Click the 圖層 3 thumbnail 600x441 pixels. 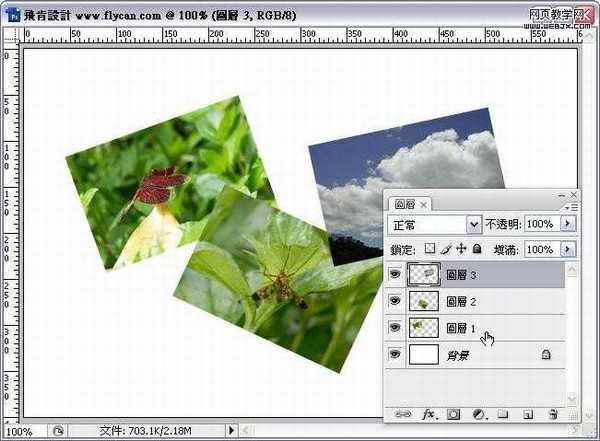coord(424,274)
